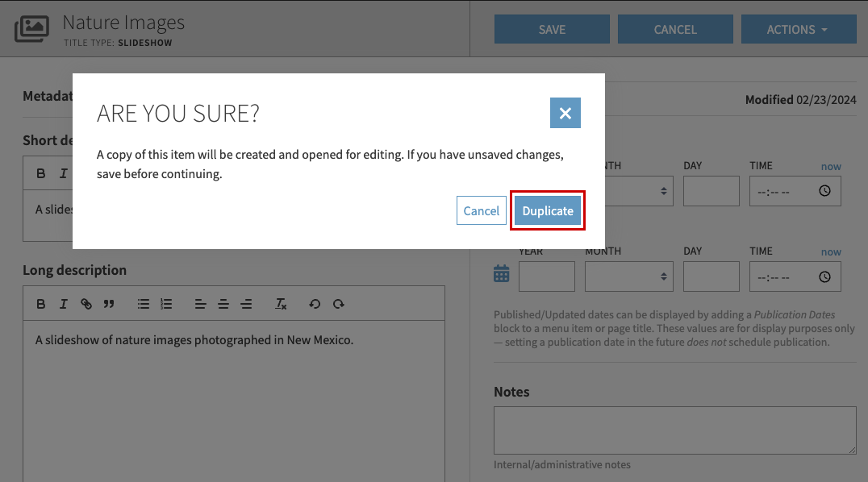The image size is (868, 482).
Task: Confirm with the Duplicate button
Action: (x=548, y=211)
